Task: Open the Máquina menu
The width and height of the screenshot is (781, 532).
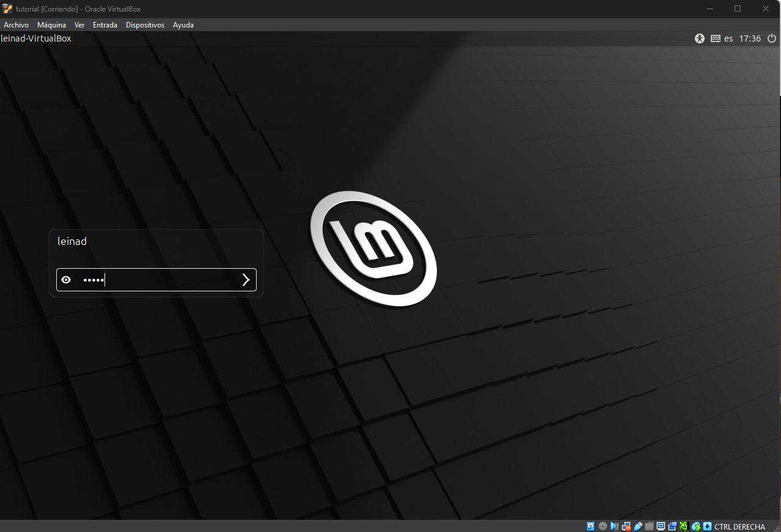Action: click(x=51, y=25)
